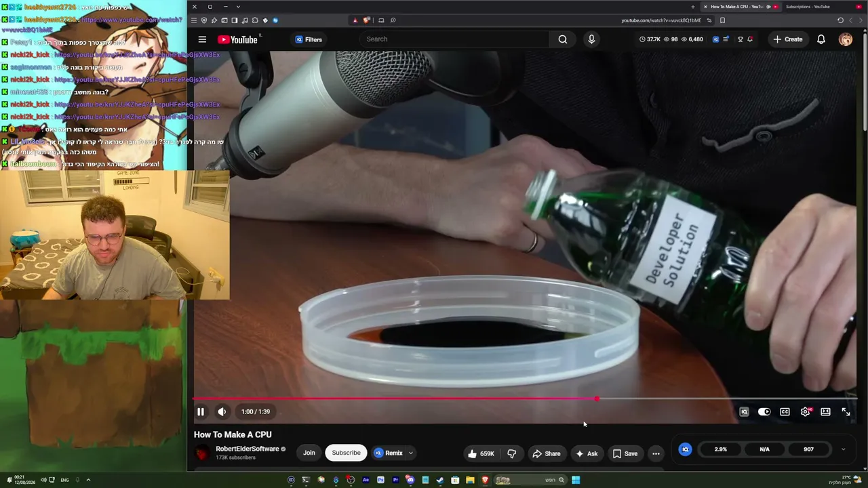Open File Explorer from the taskbar
The image size is (868, 488).
tap(470, 480)
